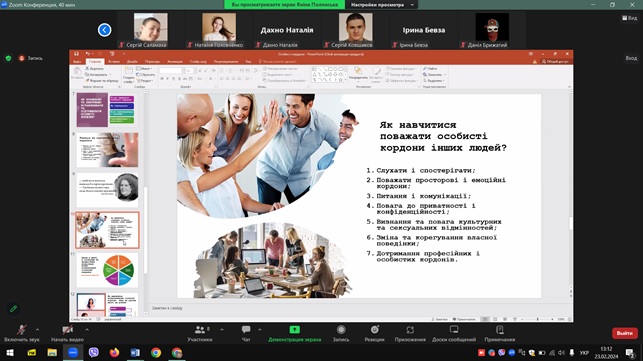Click the Zoom microphone unmute icon
Screen dimensions: 643x361
point(21,329)
